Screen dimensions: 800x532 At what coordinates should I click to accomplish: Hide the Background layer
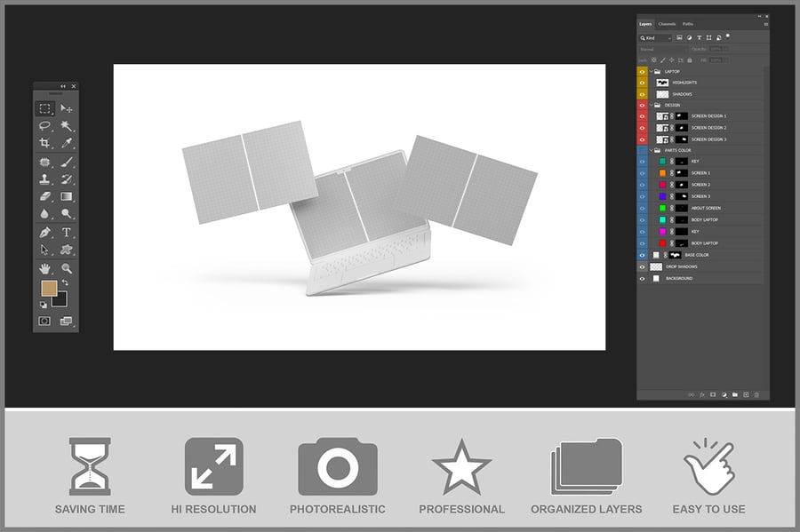[643, 278]
